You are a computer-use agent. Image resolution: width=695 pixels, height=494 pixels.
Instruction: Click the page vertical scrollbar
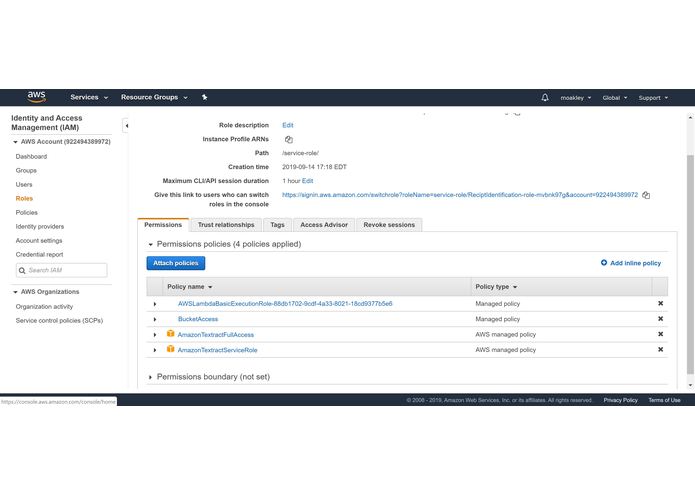click(x=690, y=264)
